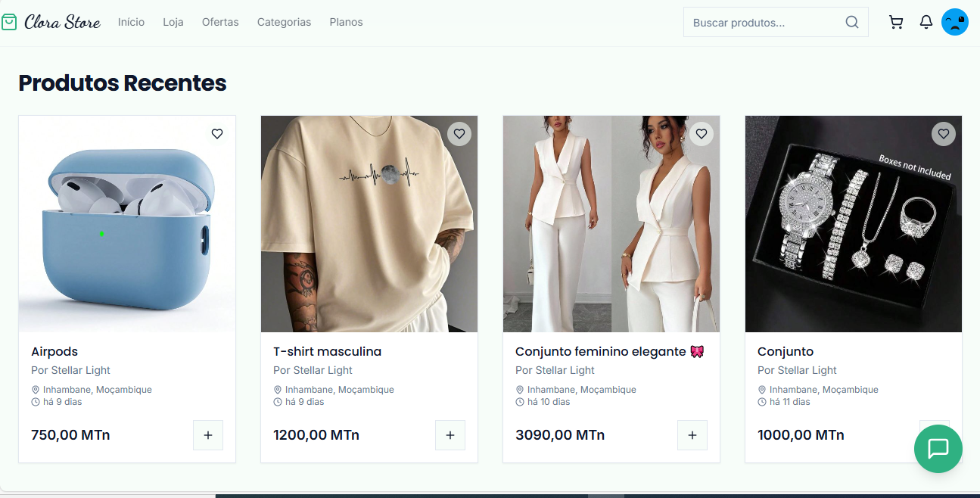Open the notifications bell
980x498 pixels.
[x=926, y=22]
